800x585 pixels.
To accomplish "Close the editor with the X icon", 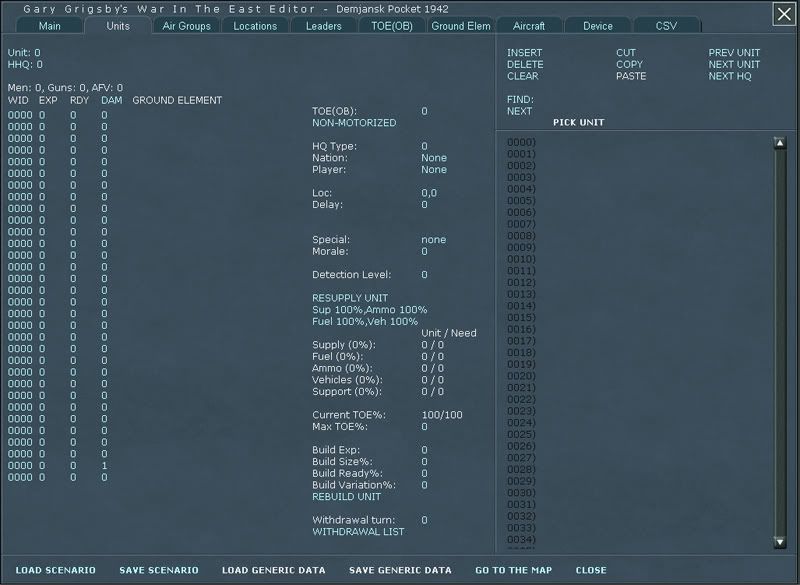I will coord(784,13).
